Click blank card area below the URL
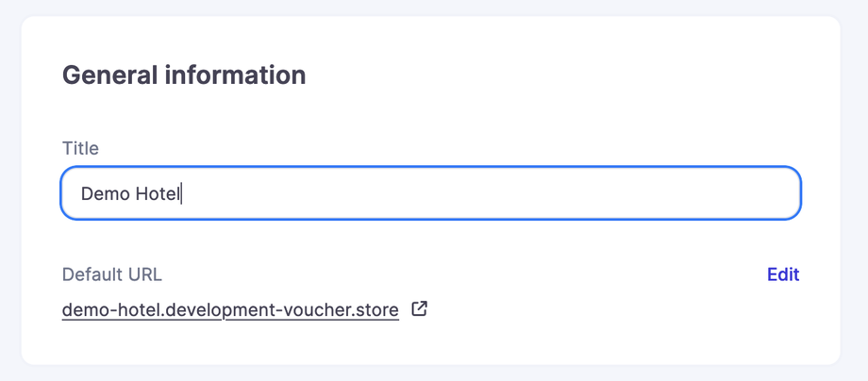868x381 pixels. (430, 342)
